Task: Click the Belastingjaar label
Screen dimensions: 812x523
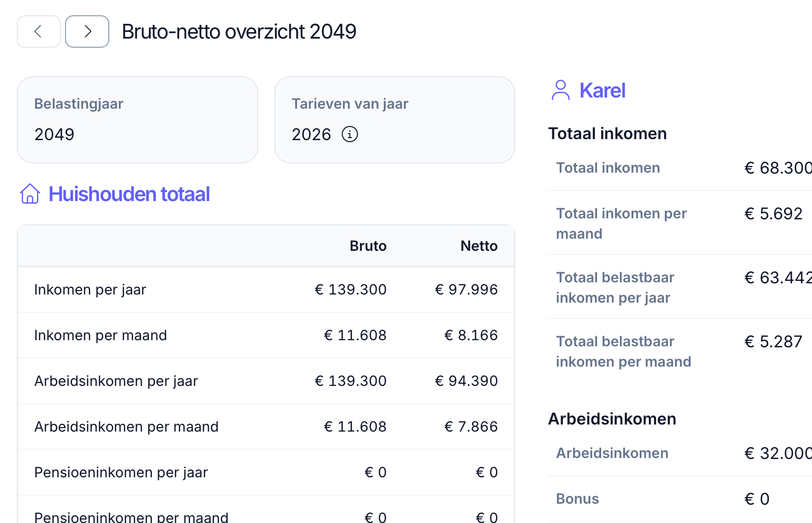Action: click(x=79, y=104)
